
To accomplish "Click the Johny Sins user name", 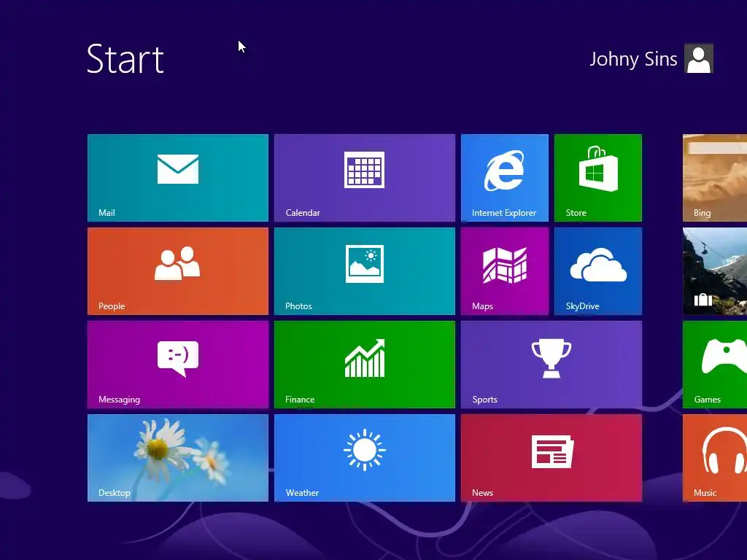I will 633,59.
